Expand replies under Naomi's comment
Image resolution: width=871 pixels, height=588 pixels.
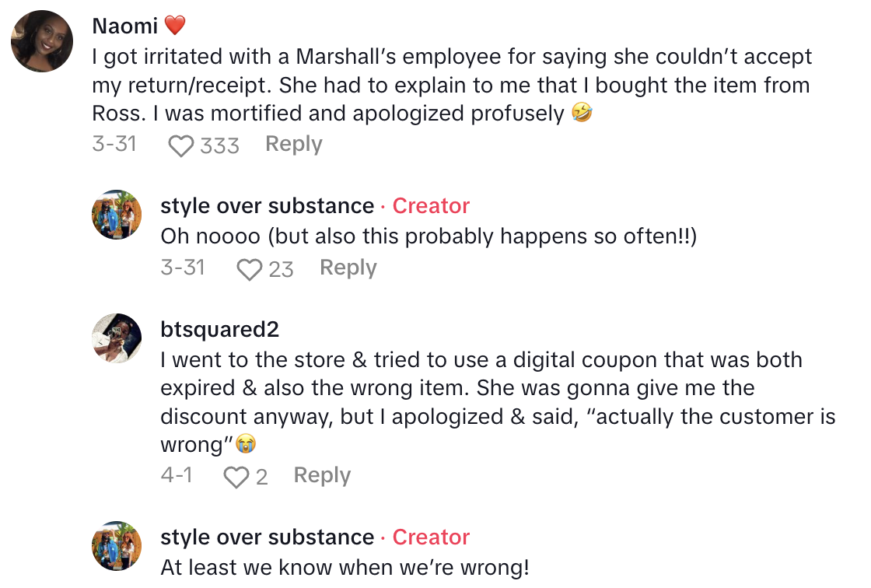point(293,144)
